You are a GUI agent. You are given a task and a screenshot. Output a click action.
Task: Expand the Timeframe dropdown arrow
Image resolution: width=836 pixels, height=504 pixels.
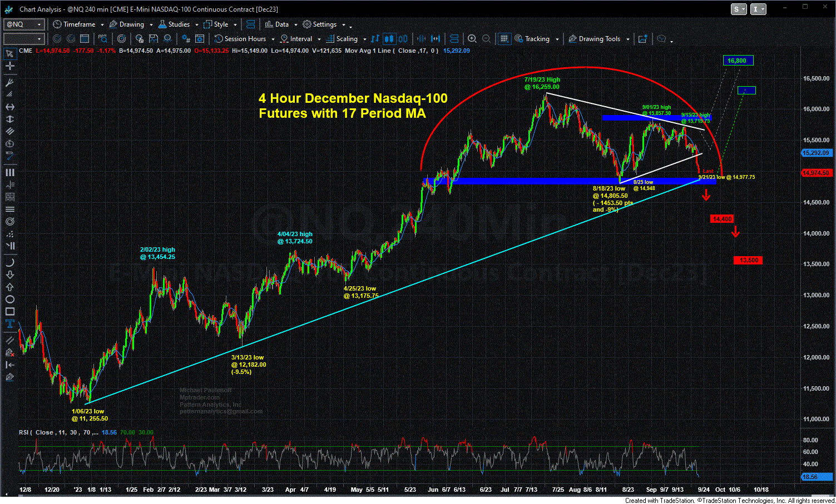point(102,25)
